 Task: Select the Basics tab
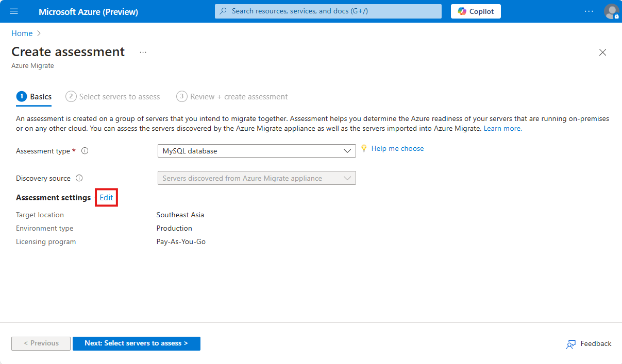click(35, 97)
